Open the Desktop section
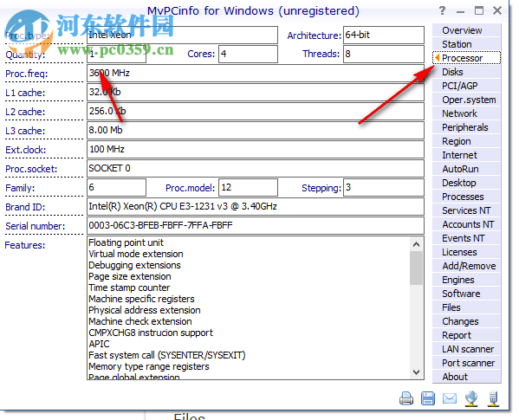Image resolution: width=519 pixels, height=420 pixels. tap(466, 183)
